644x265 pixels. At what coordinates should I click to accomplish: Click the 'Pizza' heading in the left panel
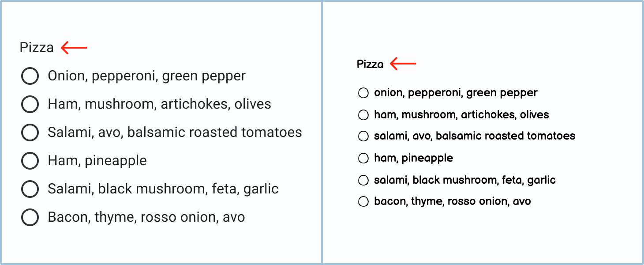pos(37,48)
